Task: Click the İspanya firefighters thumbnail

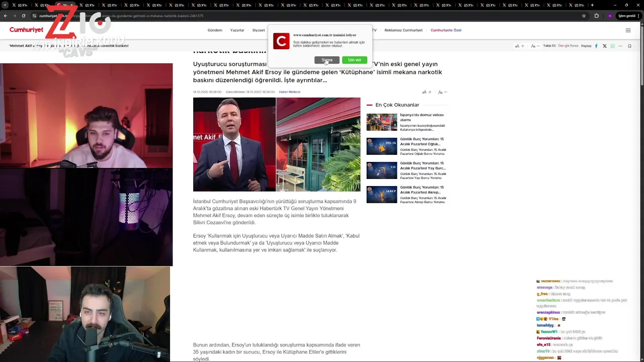Action: pyautogui.click(x=382, y=122)
